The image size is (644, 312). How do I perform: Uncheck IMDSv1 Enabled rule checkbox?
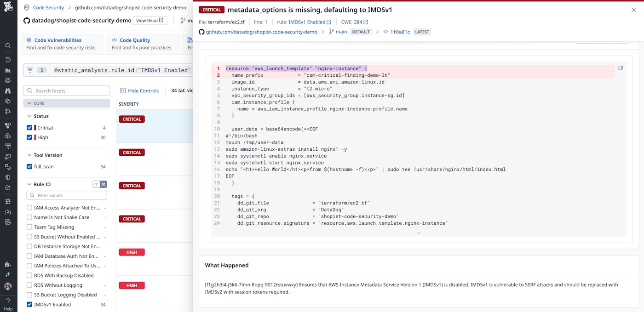29,304
